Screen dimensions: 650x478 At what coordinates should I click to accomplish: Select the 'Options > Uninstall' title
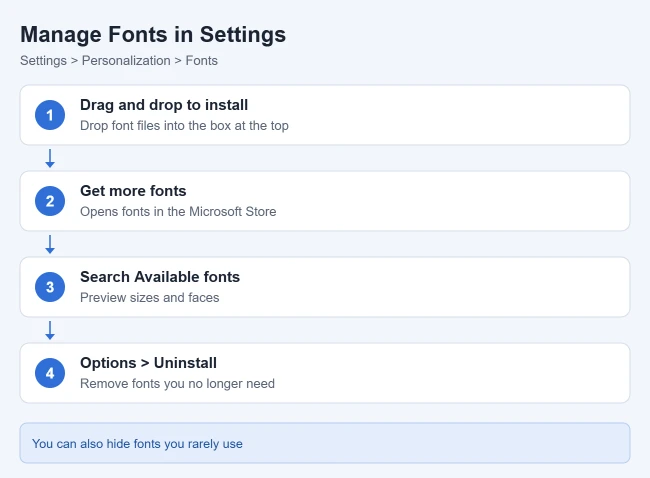(148, 363)
